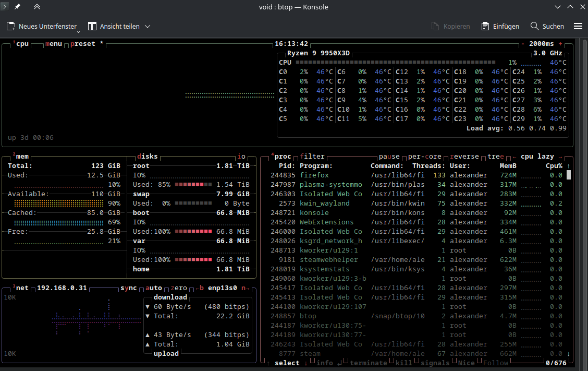The height and width of the screenshot is (371, 588).
Task: Toggle the mem box header
Action: coord(21,156)
